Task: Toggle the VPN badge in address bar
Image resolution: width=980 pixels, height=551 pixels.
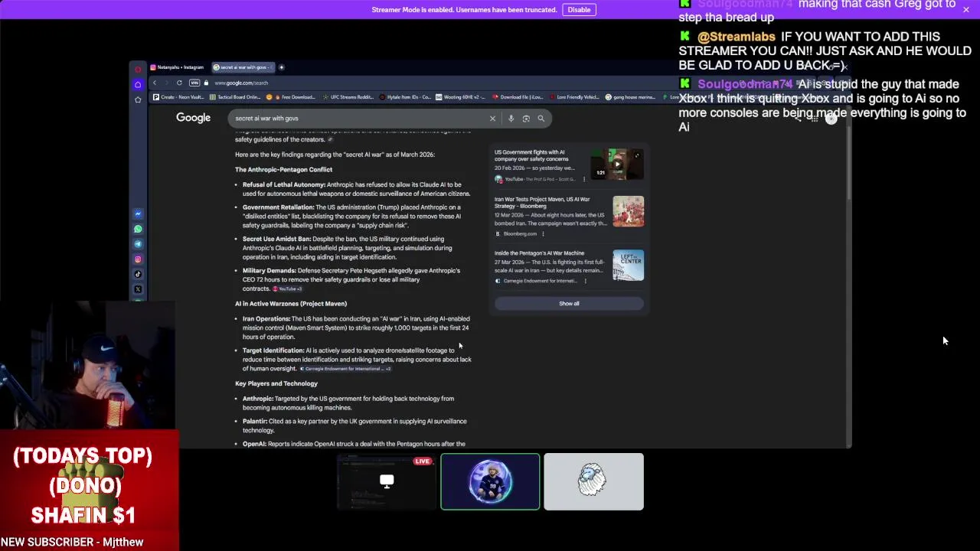Action: [194, 83]
